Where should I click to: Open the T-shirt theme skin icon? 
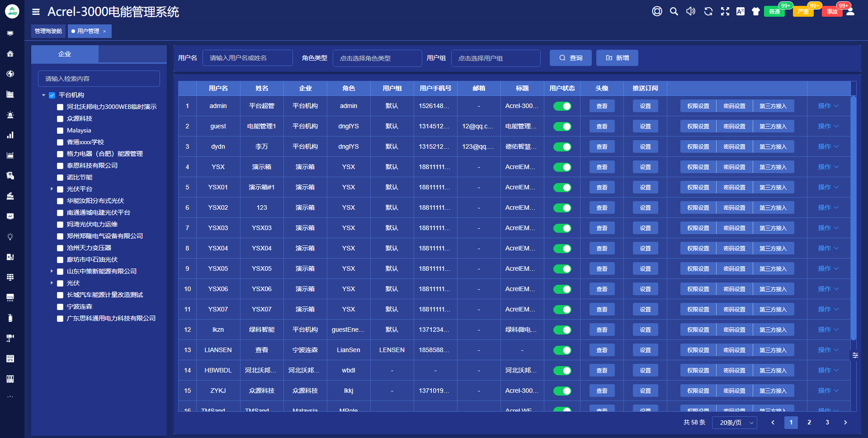(x=756, y=11)
